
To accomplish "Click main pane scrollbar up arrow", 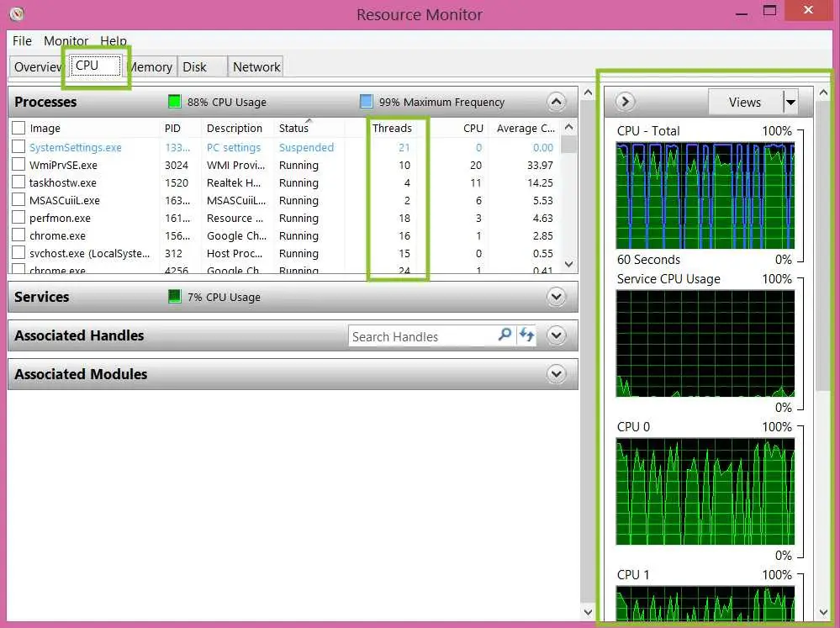I will pos(588,92).
